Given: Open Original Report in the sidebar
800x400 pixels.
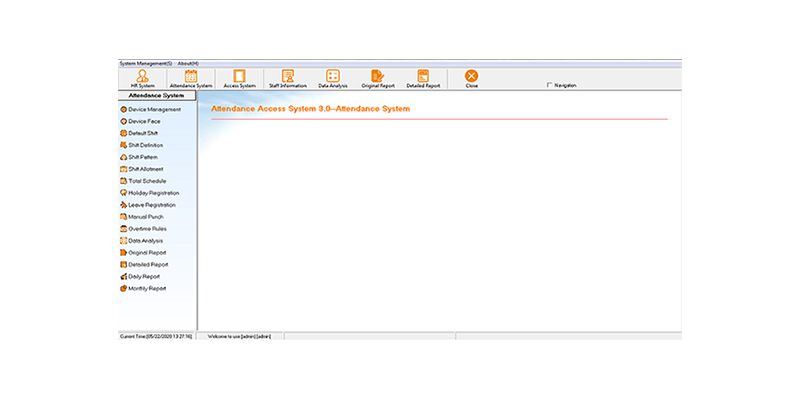Looking at the screenshot, I should pyautogui.click(x=143, y=253).
